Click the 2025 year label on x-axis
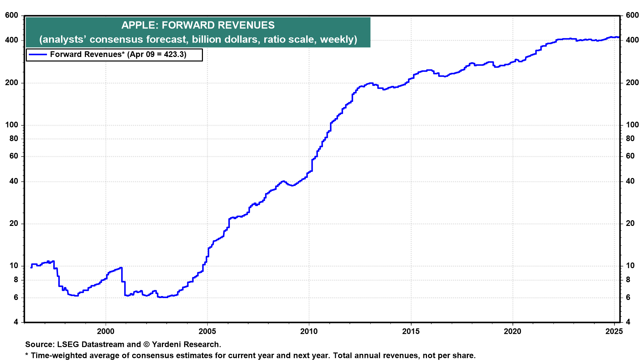Image resolution: width=644 pixels, height=362 pixels. pos(614,331)
